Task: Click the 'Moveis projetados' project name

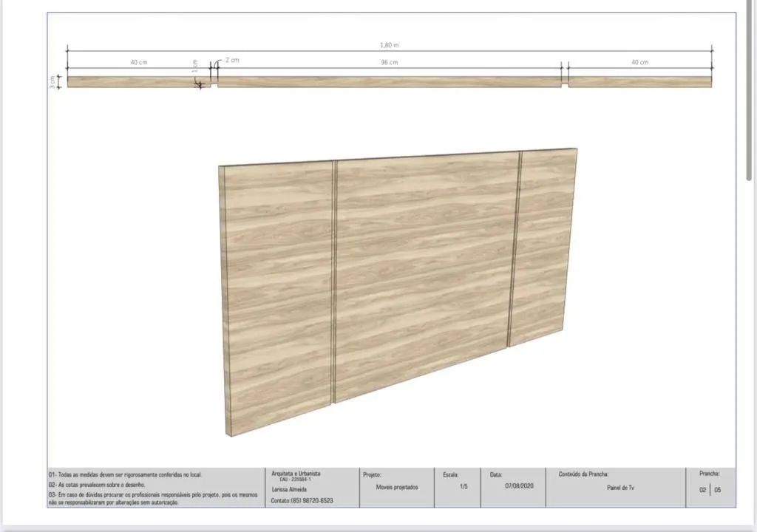Action: pos(397,487)
